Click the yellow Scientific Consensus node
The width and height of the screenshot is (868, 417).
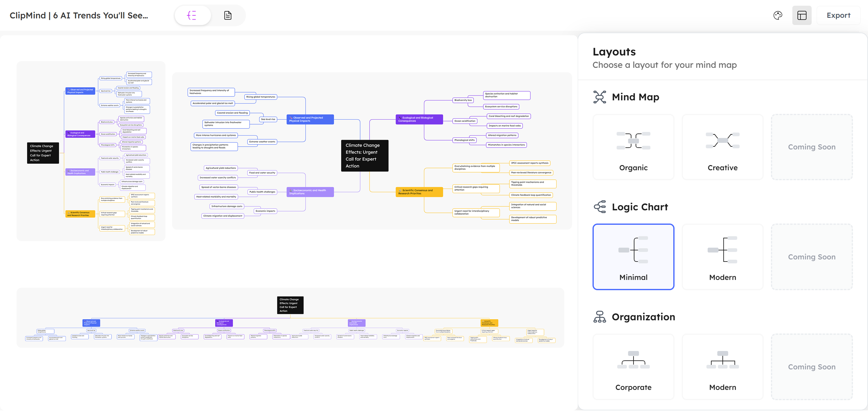(x=419, y=192)
